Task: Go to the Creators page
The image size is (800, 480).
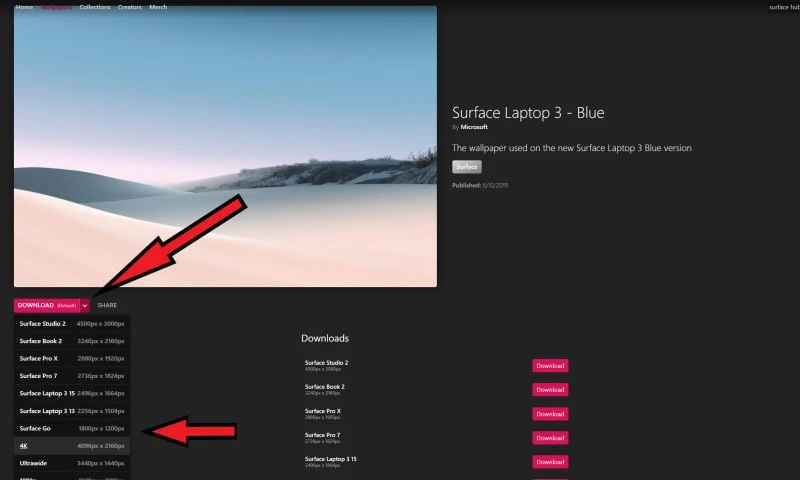Action: [130, 7]
